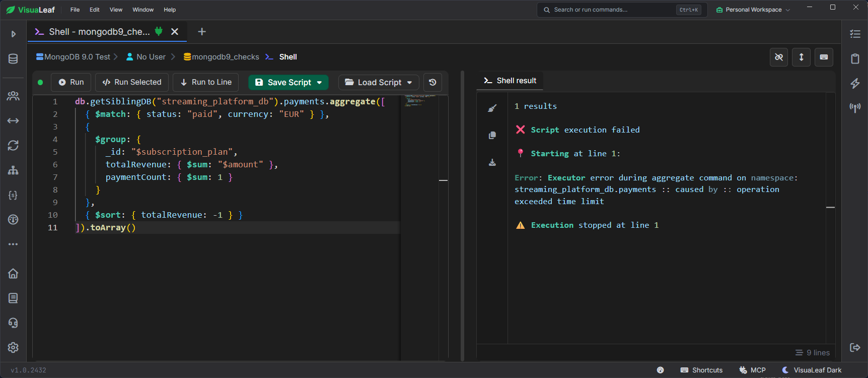Toggle the hidden-eye visibility button
The height and width of the screenshot is (378, 868).
(x=779, y=57)
